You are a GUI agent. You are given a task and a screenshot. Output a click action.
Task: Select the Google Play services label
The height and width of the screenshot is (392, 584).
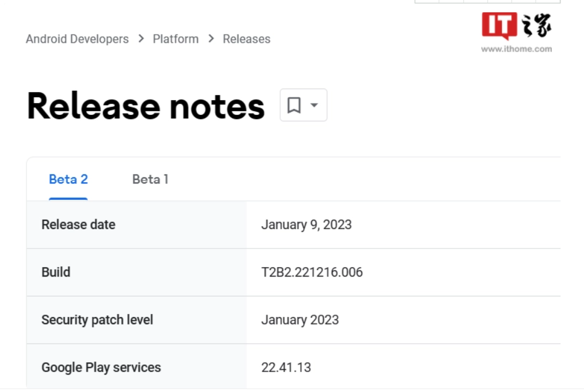coord(101,367)
